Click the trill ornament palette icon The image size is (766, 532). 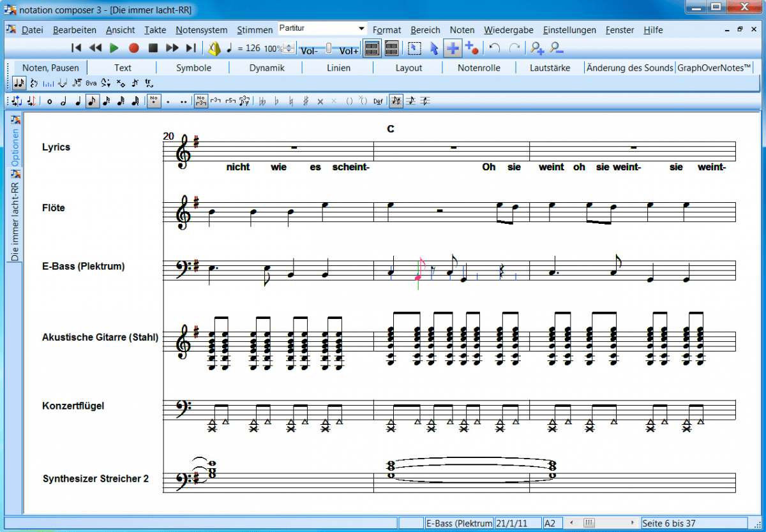[x=149, y=83]
